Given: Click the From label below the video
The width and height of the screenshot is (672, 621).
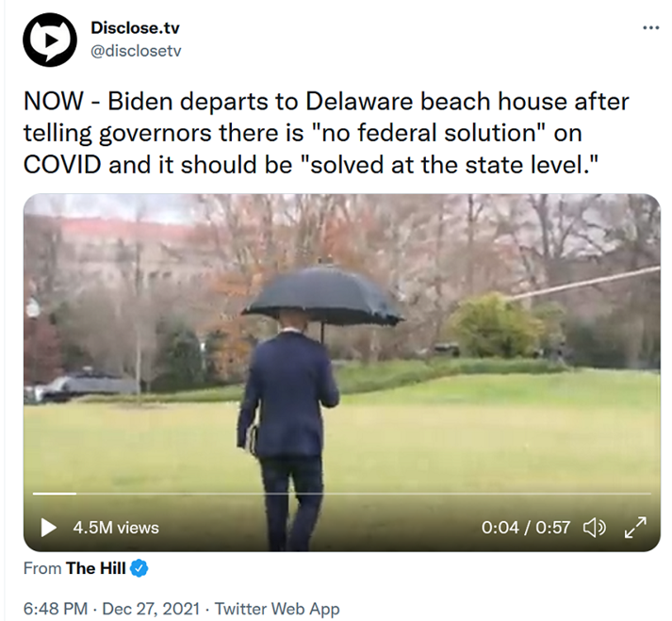Looking at the screenshot, I should tap(42, 568).
